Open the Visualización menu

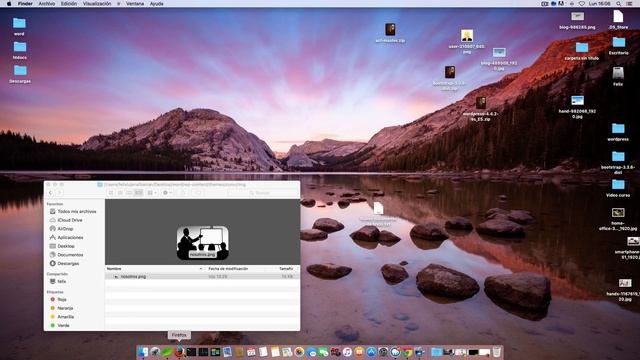(97, 4)
